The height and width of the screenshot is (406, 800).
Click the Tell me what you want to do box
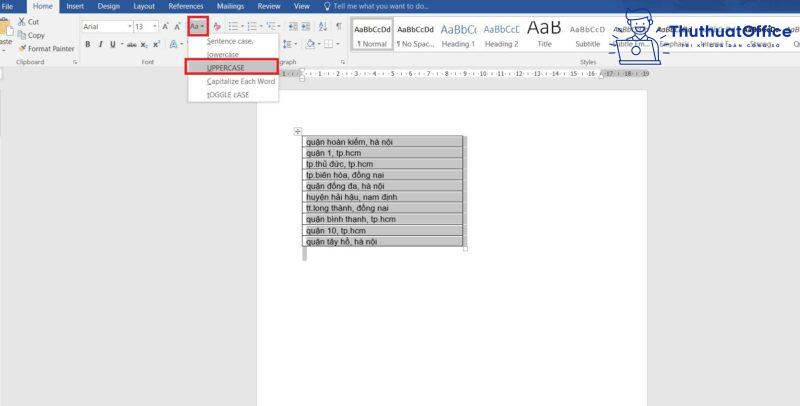(x=376, y=6)
